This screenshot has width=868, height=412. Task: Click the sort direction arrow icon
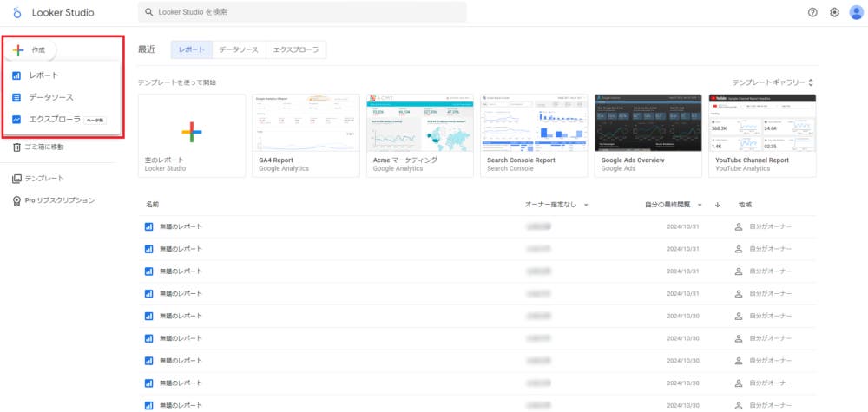point(718,205)
